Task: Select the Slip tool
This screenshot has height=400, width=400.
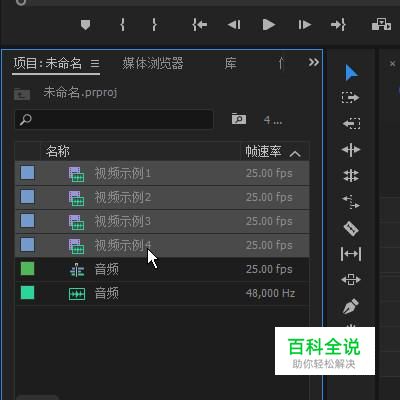Action: click(x=351, y=254)
